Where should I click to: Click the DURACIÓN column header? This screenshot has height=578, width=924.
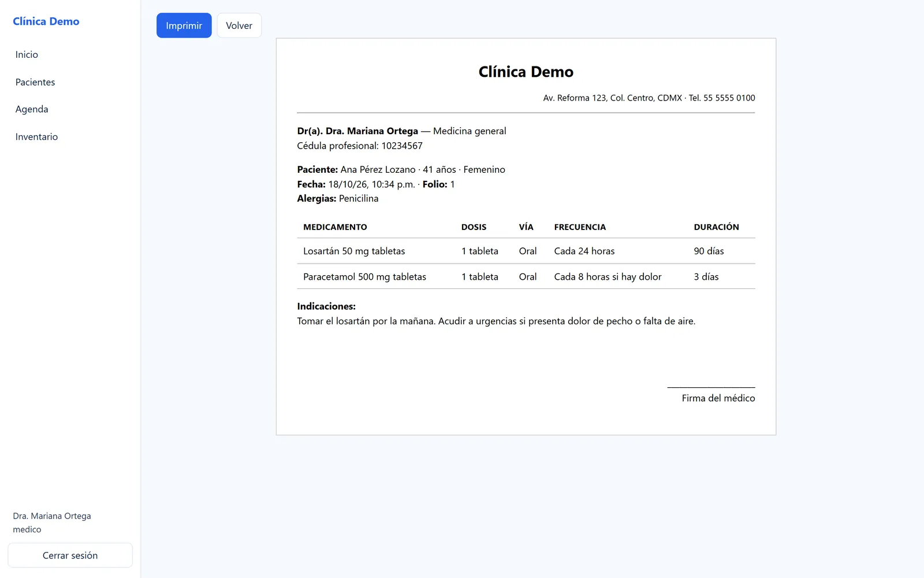click(x=716, y=227)
